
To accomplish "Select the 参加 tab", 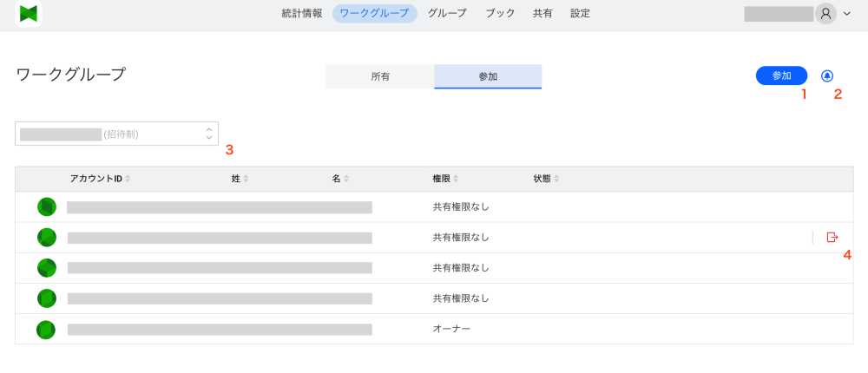I will (x=488, y=76).
